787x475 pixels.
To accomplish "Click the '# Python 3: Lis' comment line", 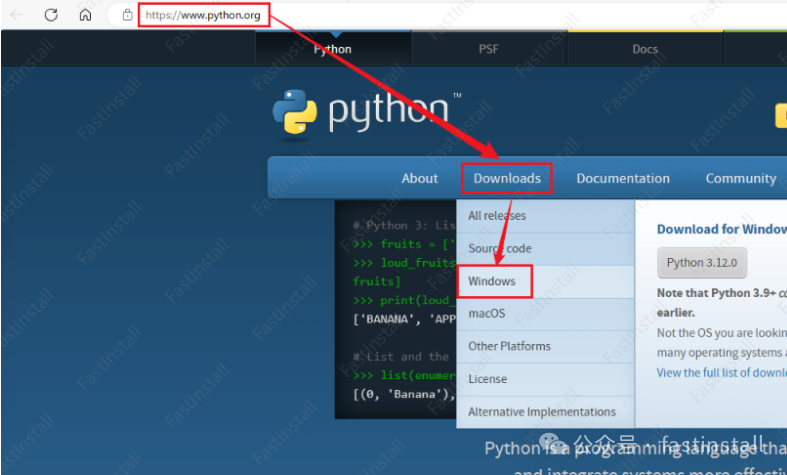I will [x=404, y=225].
